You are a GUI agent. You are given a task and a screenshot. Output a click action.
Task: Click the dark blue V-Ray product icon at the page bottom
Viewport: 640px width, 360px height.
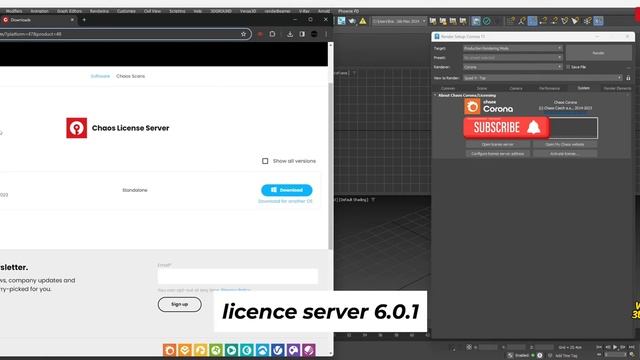coord(278,350)
